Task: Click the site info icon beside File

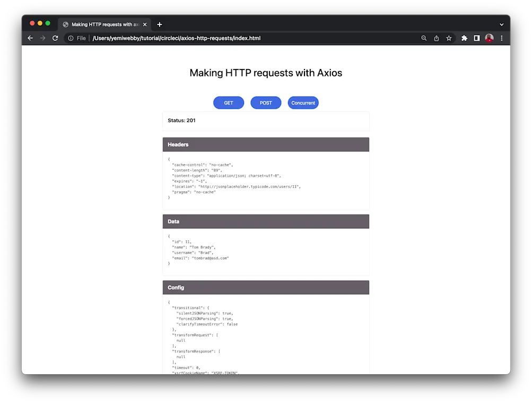Action: pyautogui.click(x=71, y=38)
